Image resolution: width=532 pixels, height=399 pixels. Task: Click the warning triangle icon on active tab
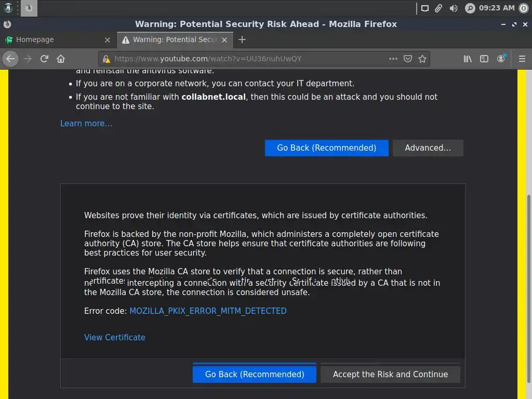pyautogui.click(x=126, y=40)
